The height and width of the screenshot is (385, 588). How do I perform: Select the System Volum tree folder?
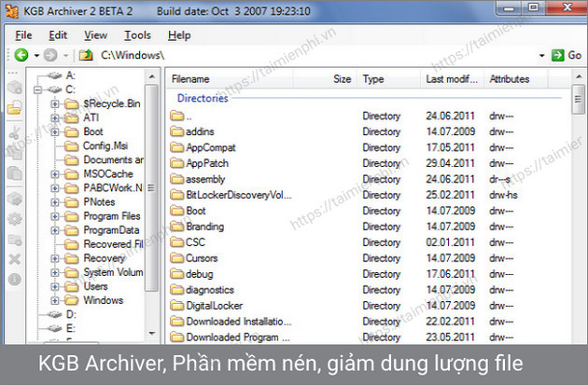point(113,272)
